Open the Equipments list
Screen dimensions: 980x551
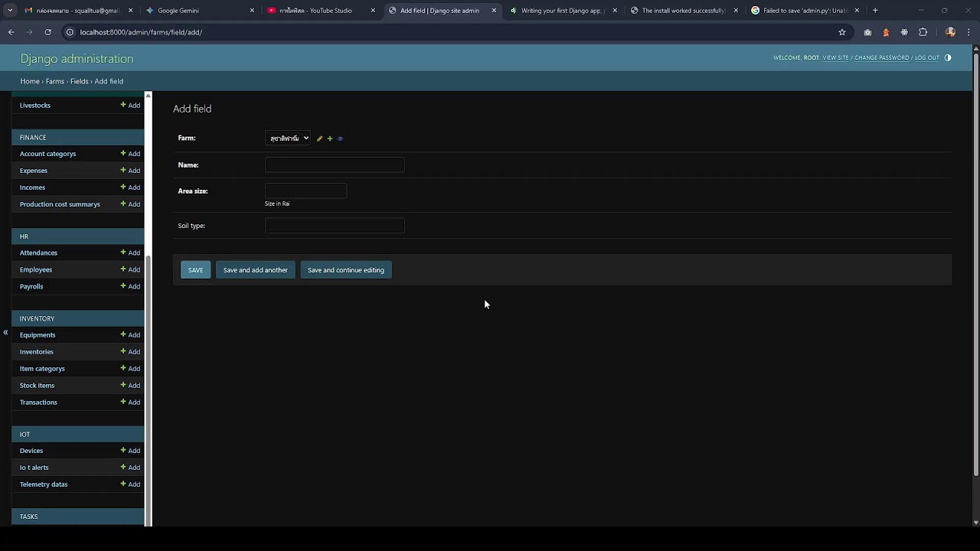[38, 335]
